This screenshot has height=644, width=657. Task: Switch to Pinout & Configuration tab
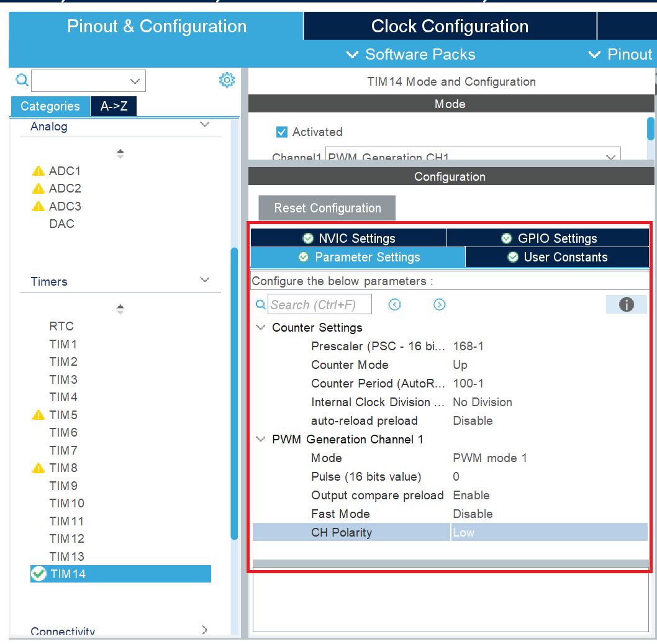click(x=156, y=26)
